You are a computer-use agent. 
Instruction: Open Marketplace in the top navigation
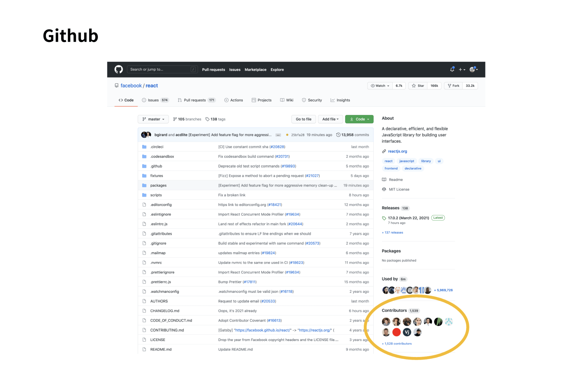255,70
